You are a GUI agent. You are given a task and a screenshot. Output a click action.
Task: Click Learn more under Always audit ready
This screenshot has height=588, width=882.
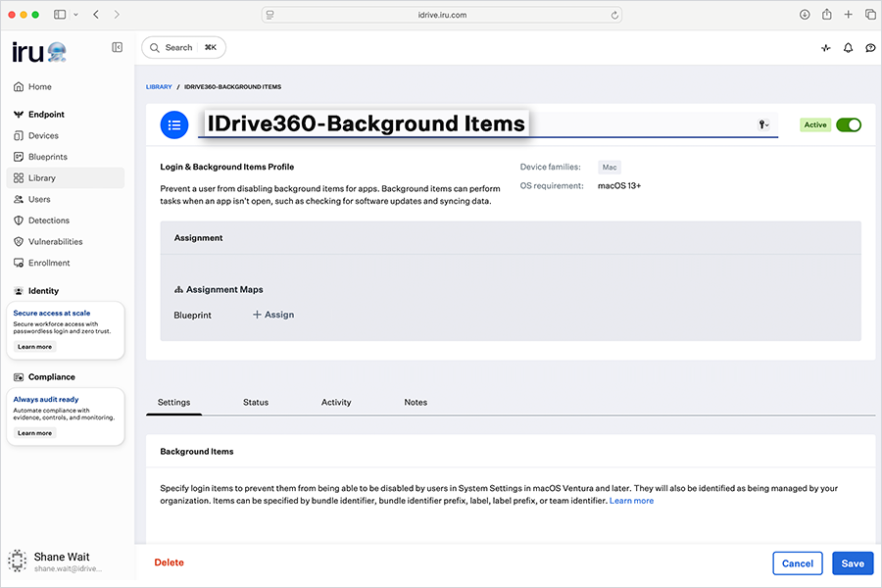pyautogui.click(x=34, y=433)
